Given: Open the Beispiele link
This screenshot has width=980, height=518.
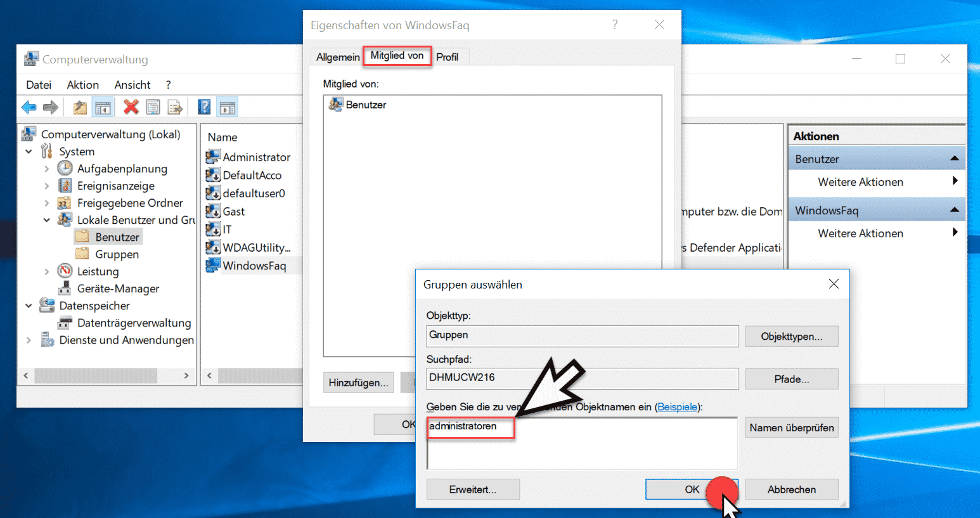Looking at the screenshot, I should pyautogui.click(x=677, y=407).
